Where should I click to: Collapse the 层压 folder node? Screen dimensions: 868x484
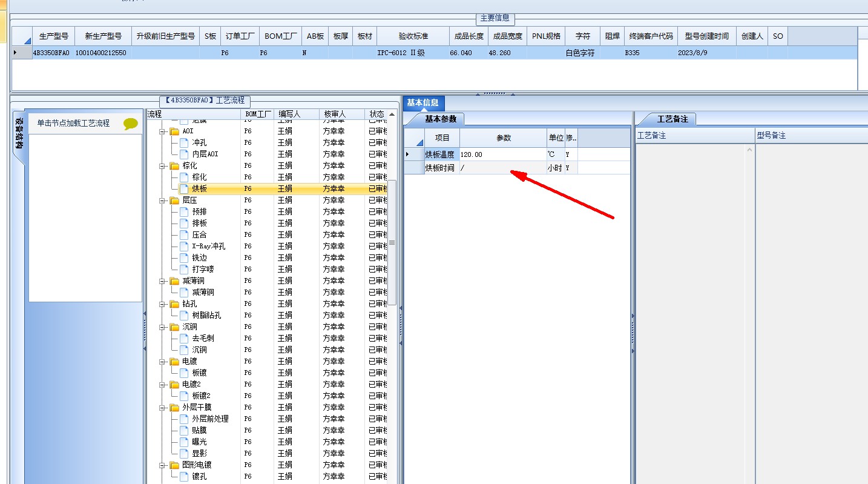pyautogui.click(x=162, y=200)
